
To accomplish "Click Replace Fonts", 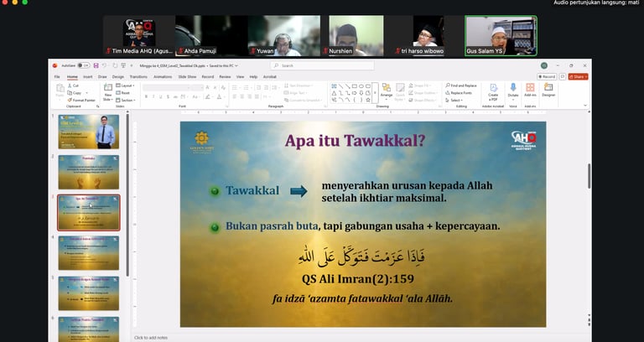I will [459, 93].
